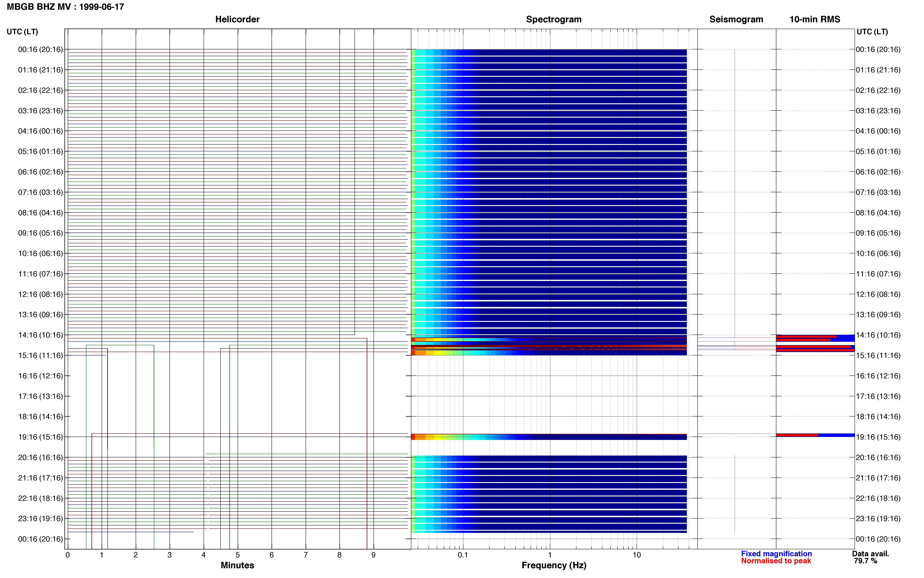The width and height of the screenshot is (924, 578).
Task: Click the left time label "02:16 (22:16)"
Action: click(x=41, y=90)
